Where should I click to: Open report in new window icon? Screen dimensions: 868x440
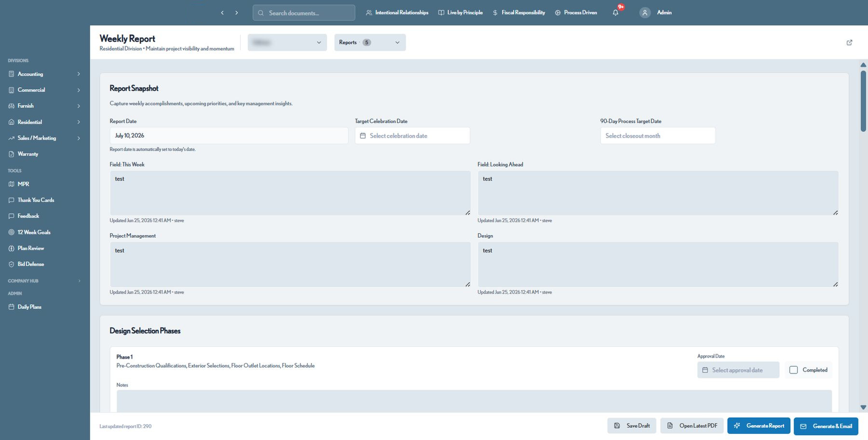point(850,42)
